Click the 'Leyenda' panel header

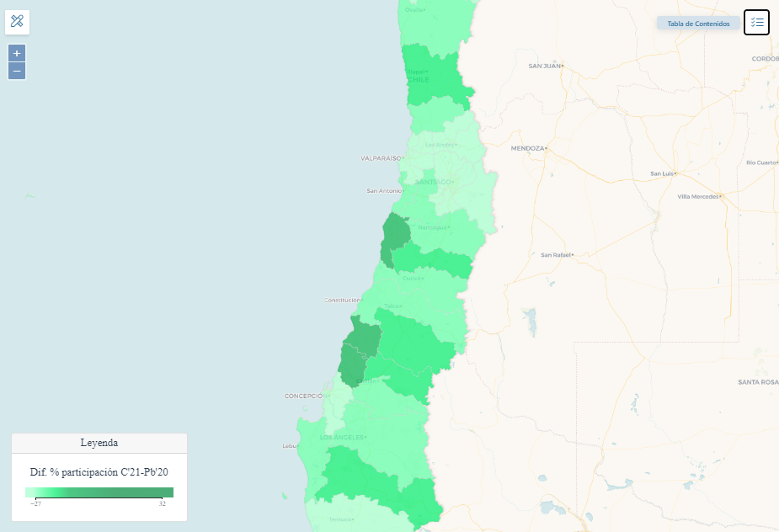[x=99, y=443]
